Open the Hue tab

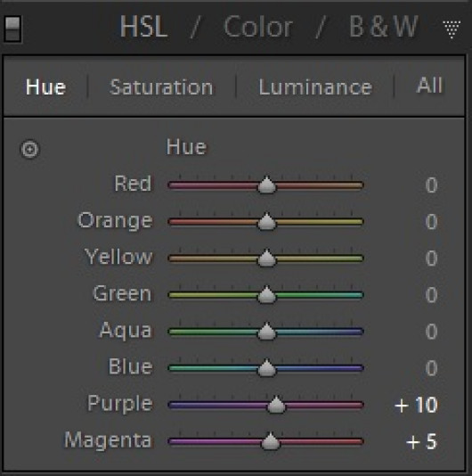[x=45, y=87]
